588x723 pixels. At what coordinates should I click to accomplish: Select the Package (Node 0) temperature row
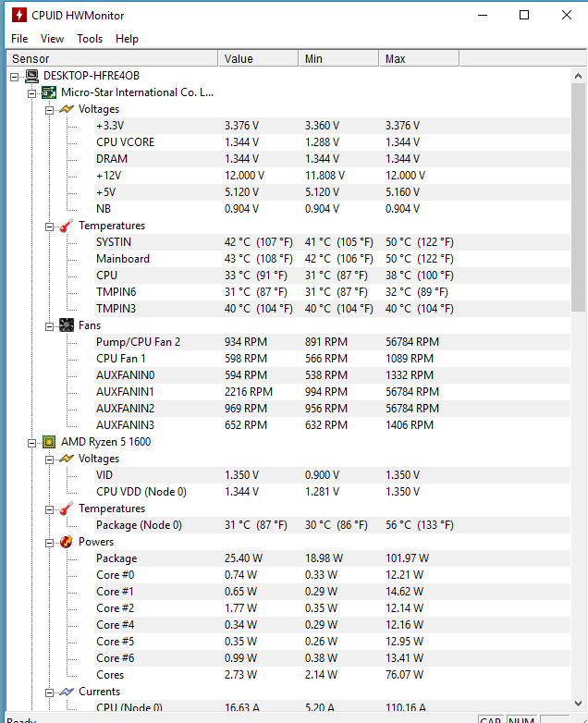(x=332, y=525)
